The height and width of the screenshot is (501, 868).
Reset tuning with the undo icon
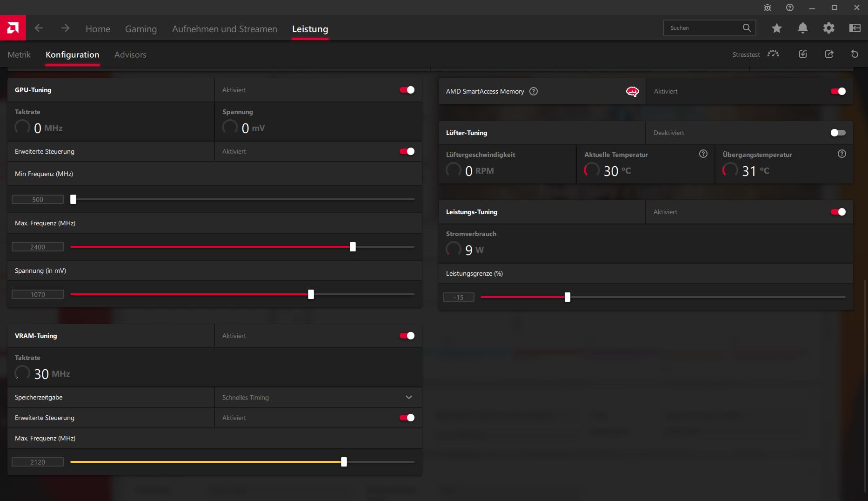tap(855, 54)
